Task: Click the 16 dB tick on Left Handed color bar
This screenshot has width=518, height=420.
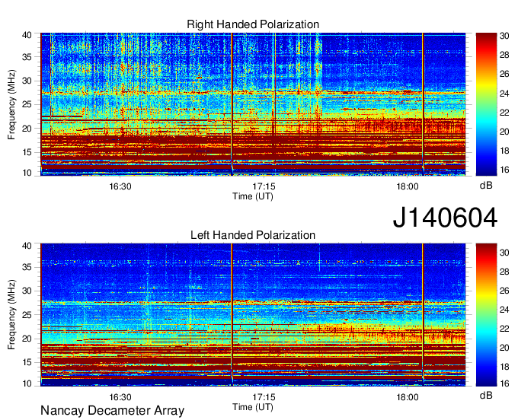Action: pyautogui.click(x=504, y=383)
